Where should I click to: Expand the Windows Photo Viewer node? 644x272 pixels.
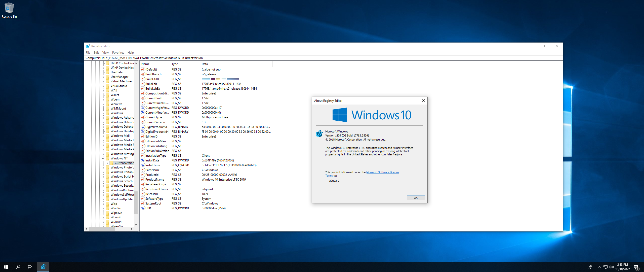click(103, 167)
